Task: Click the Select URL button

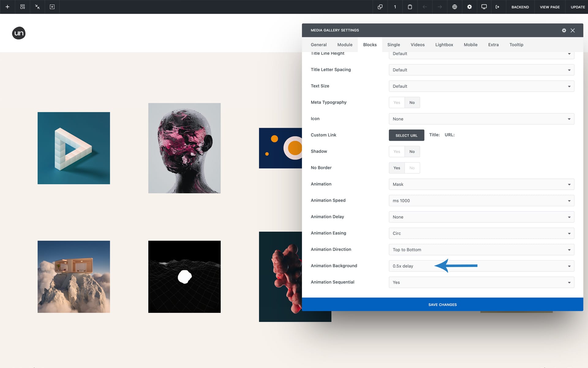Action: pyautogui.click(x=406, y=135)
